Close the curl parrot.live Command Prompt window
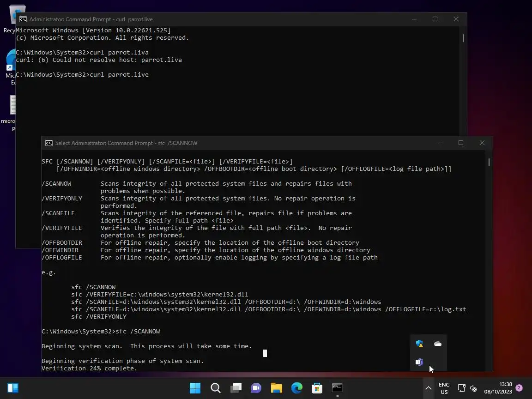The width and height of the screenshot is (532, 399). coord(456,19)
